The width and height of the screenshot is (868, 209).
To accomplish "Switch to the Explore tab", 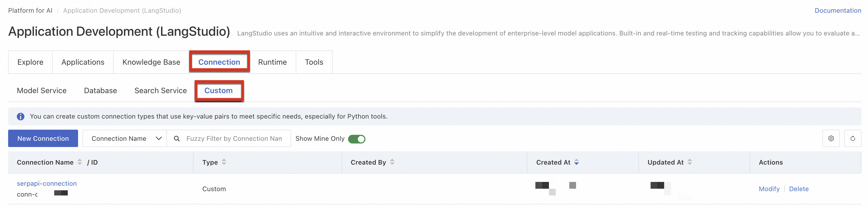I will pos(30,62).
